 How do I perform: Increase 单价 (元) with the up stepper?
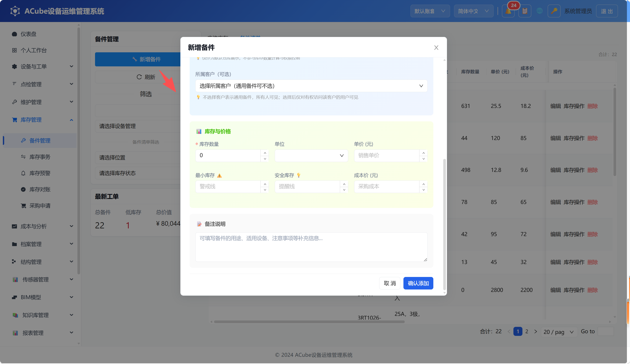(423, 153)
